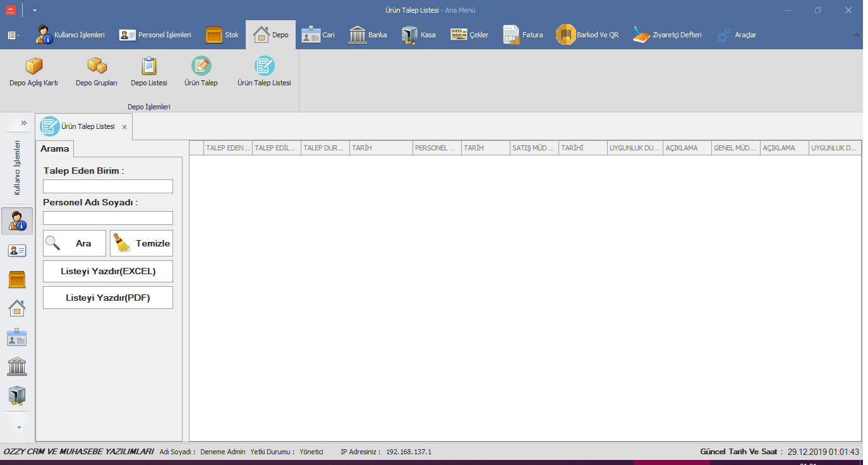Screen dimensions: 868x465
Task: Open Depo Açılış Kartı from ribbon
Action: click(x=33, y=71)
